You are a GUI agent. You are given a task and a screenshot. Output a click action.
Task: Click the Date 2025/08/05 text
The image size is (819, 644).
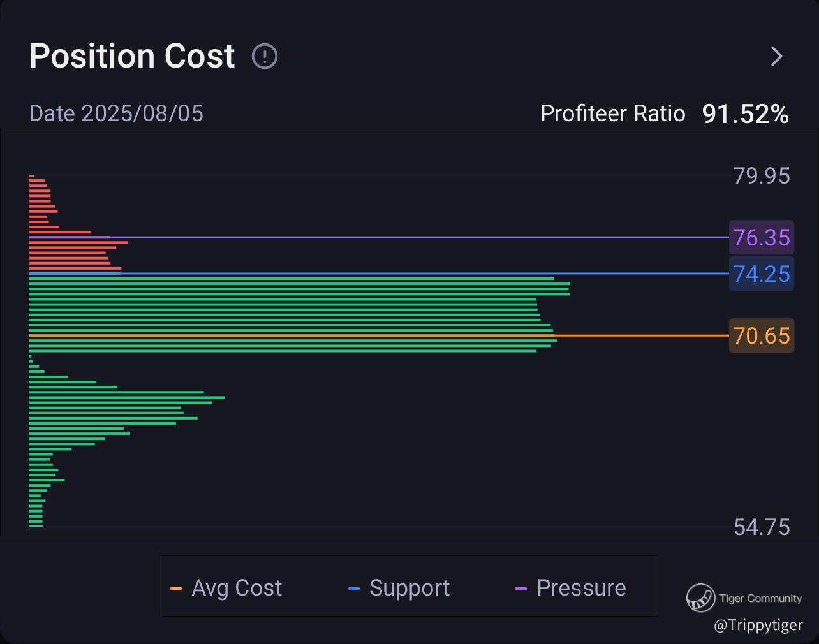tap(116, 113)
